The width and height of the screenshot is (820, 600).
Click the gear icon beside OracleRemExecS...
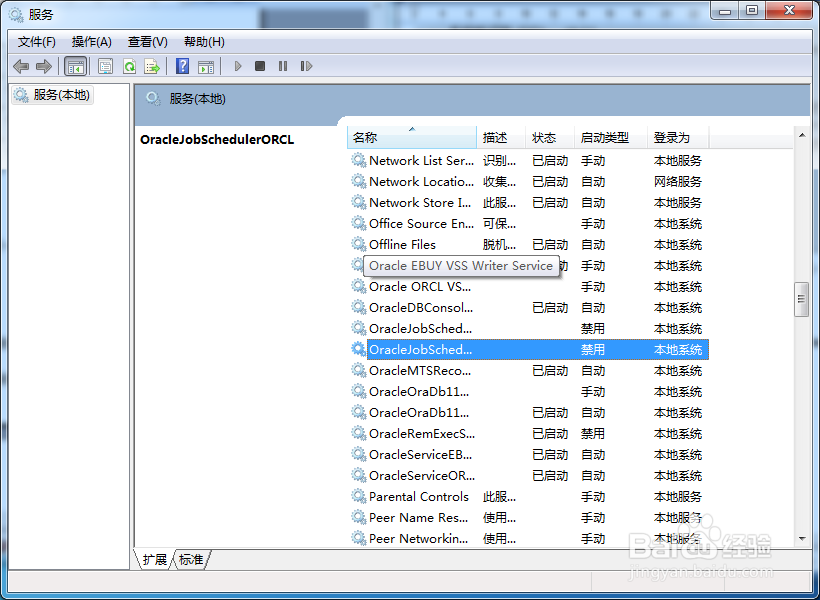tap(359, 433)
